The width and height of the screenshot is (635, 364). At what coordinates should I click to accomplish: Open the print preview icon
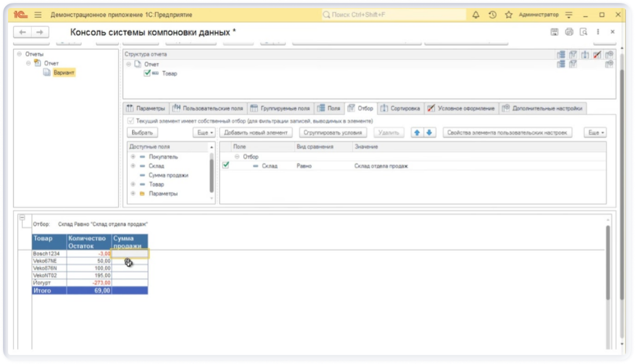[x=584, y=32]
